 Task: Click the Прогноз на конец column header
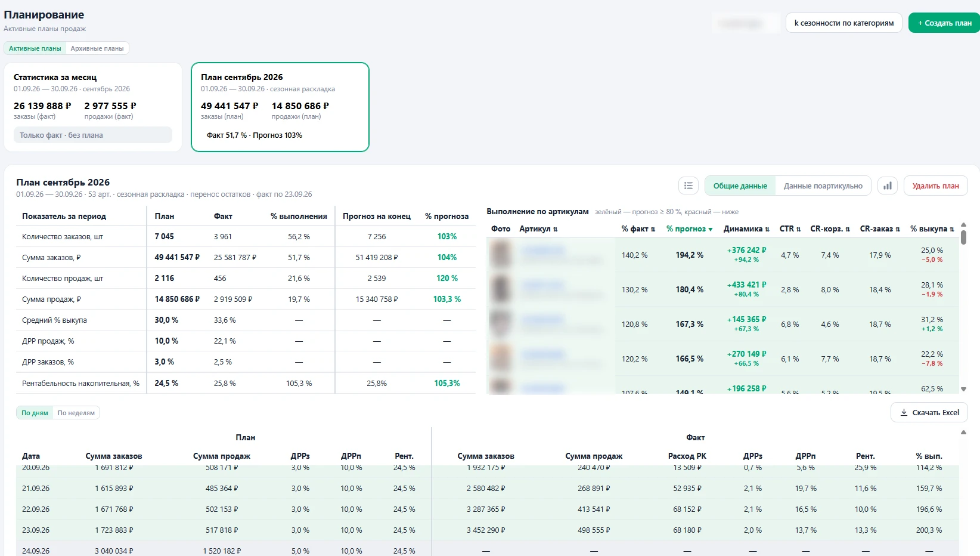[377, 216]
